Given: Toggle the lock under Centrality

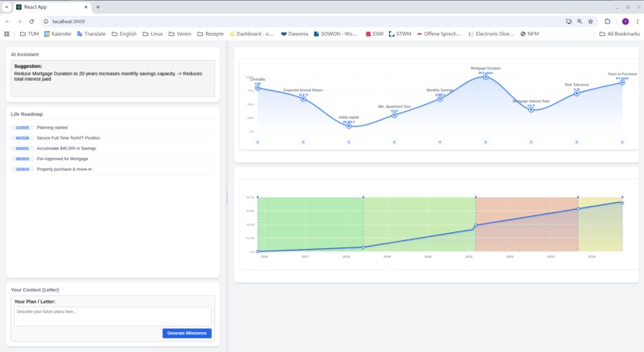Looking at the screenshot, I should coord(257,142).
